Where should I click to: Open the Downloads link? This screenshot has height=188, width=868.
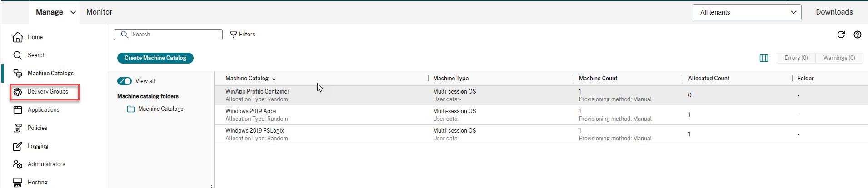click(x=834, y=12)
